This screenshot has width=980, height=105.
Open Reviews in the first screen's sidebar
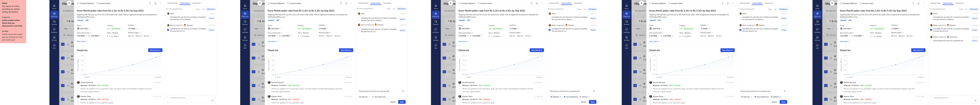[54, 22]
